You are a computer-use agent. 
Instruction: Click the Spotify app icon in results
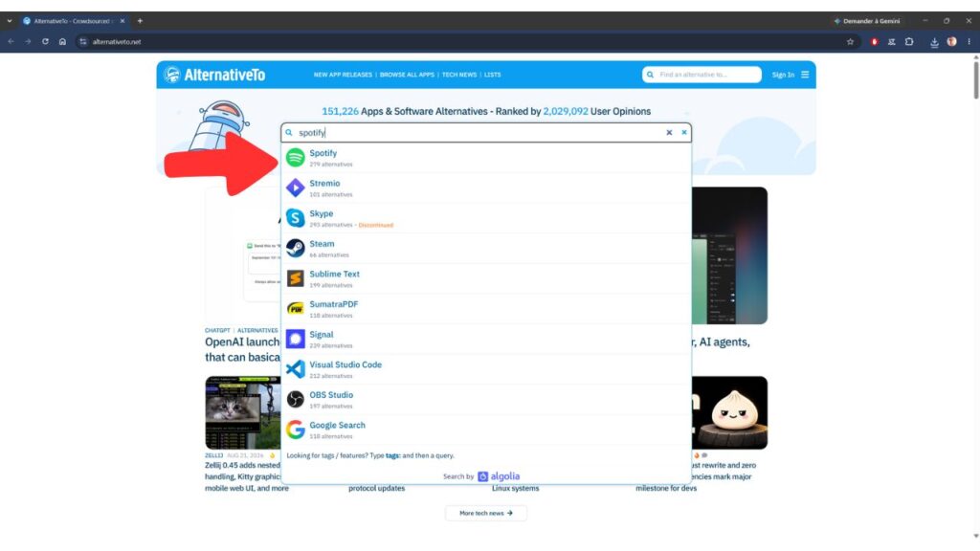tap(295, 158)
